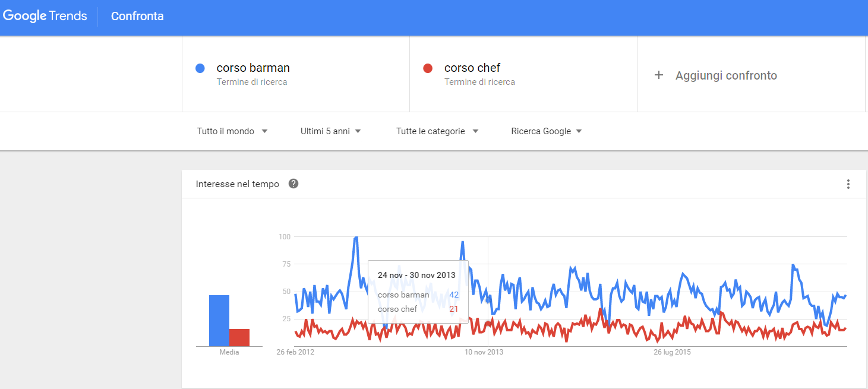Click the Google Trends logo
Screen dimensions: 868x389
[45, 16]
